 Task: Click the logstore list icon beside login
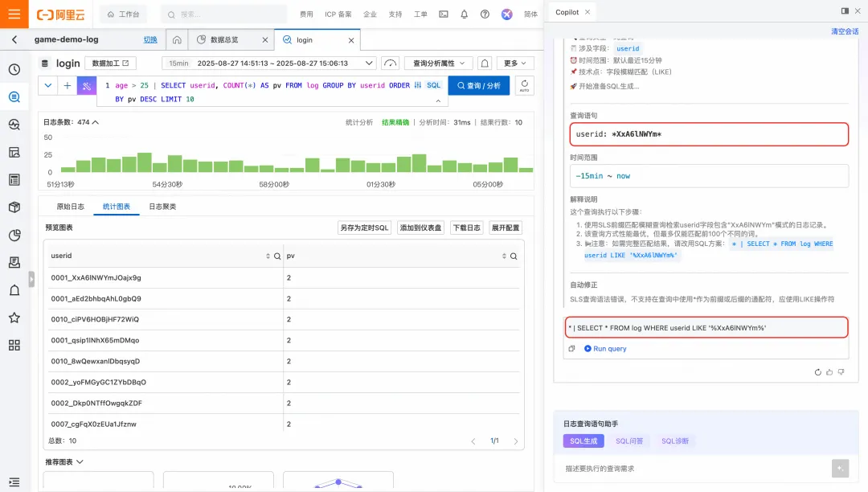pos(45,63)
